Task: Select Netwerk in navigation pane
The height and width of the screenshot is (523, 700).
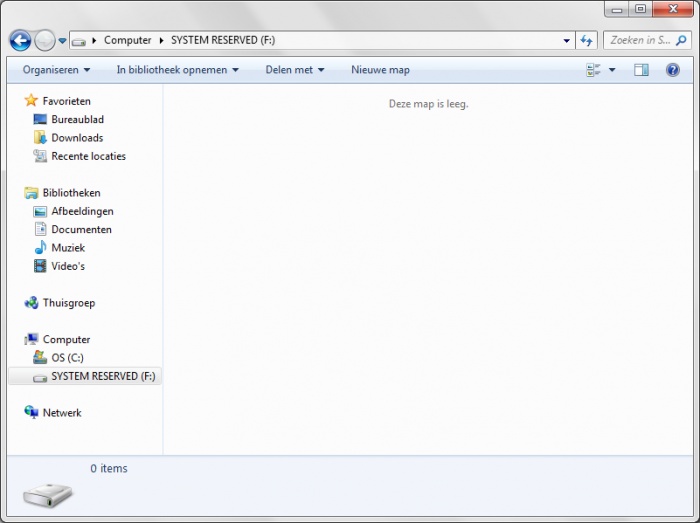Action: pos(62,413)
